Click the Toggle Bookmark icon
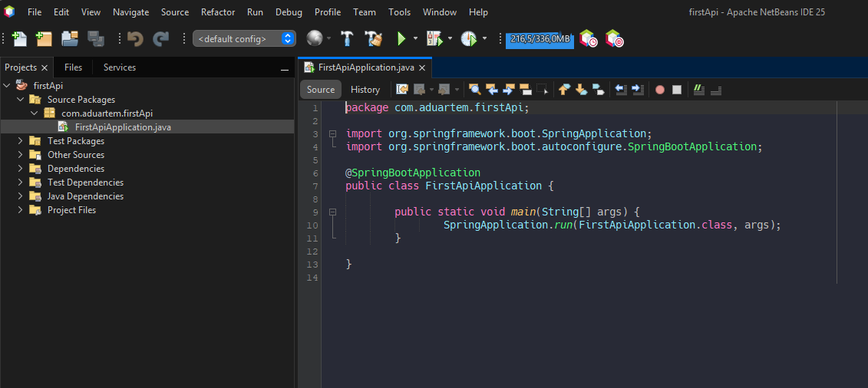 (x=599, y=90)
